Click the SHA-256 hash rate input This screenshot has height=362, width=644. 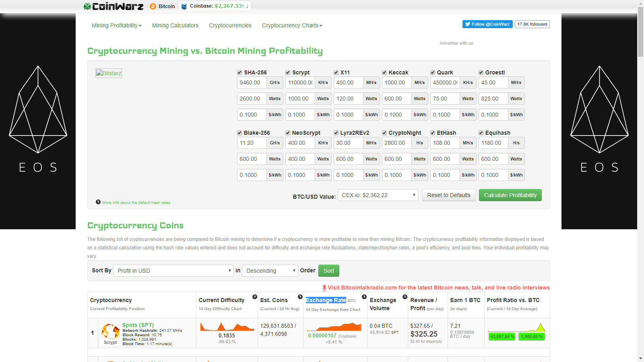252,82
